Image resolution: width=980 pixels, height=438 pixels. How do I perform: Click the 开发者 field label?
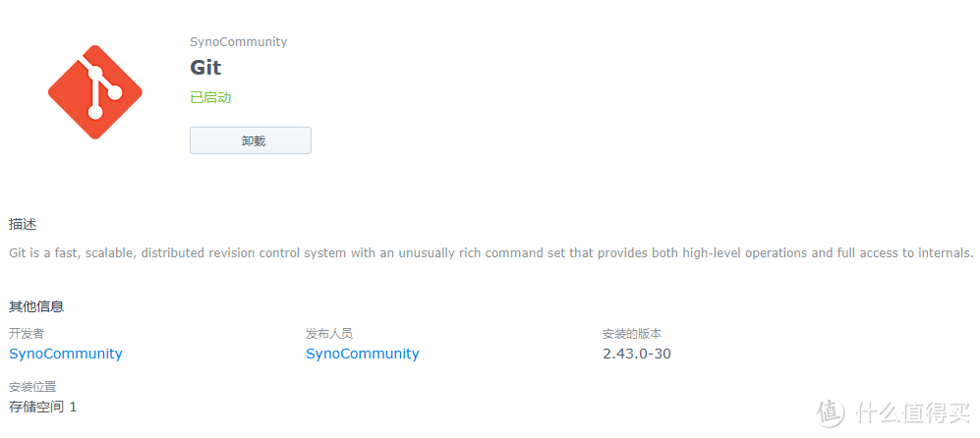[x=27, y=334]
